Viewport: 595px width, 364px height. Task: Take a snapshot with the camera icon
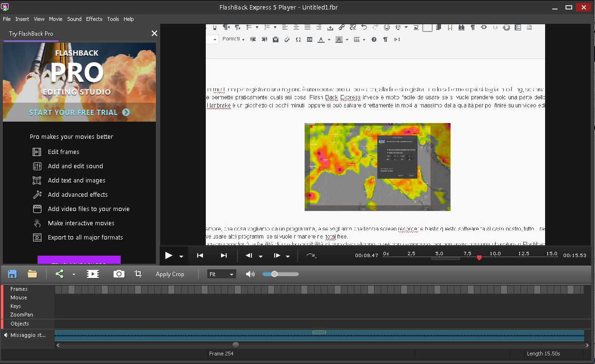[119, 274]
